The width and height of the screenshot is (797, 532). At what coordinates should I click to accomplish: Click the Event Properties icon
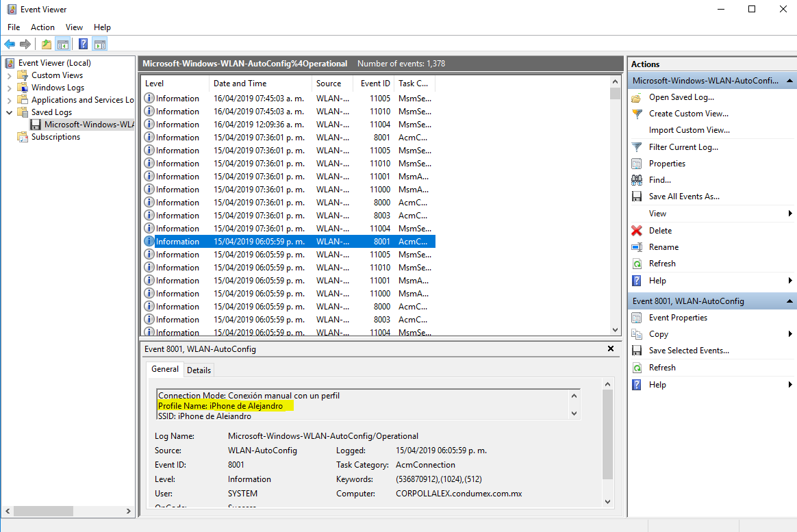click(636, 318)
